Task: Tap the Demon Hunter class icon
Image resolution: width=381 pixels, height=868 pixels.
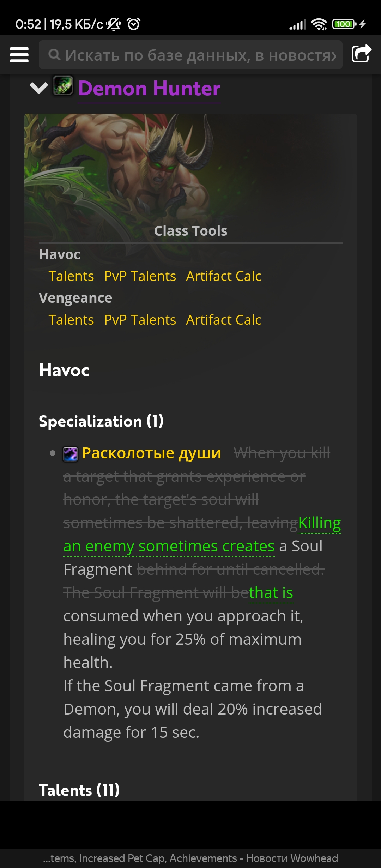Action: click(63, 85)
